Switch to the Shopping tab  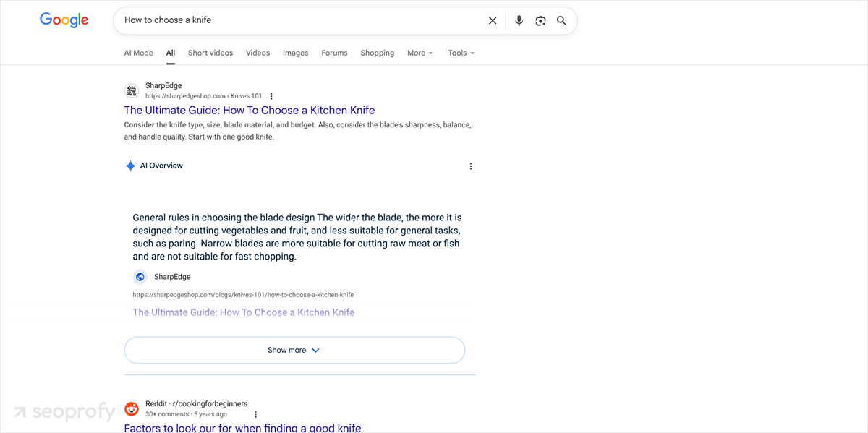click(x=377, y=53)
